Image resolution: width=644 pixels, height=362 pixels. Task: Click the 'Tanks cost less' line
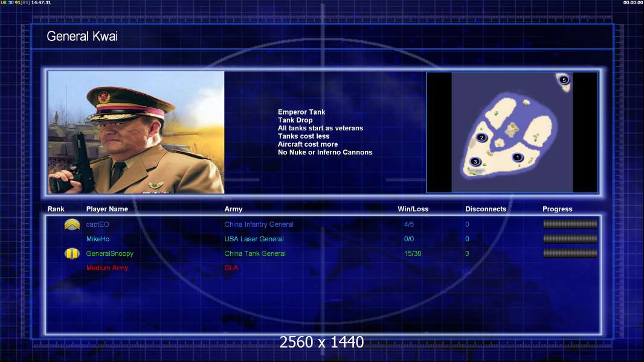click(303, 136)
